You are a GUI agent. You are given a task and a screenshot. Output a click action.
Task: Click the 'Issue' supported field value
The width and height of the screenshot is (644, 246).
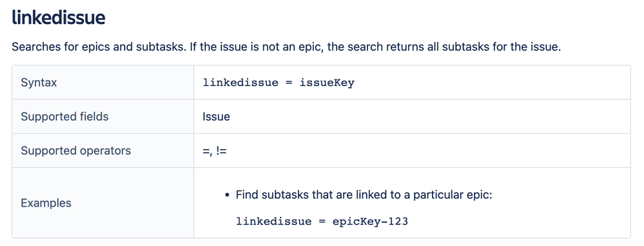(x=217, y=117)
